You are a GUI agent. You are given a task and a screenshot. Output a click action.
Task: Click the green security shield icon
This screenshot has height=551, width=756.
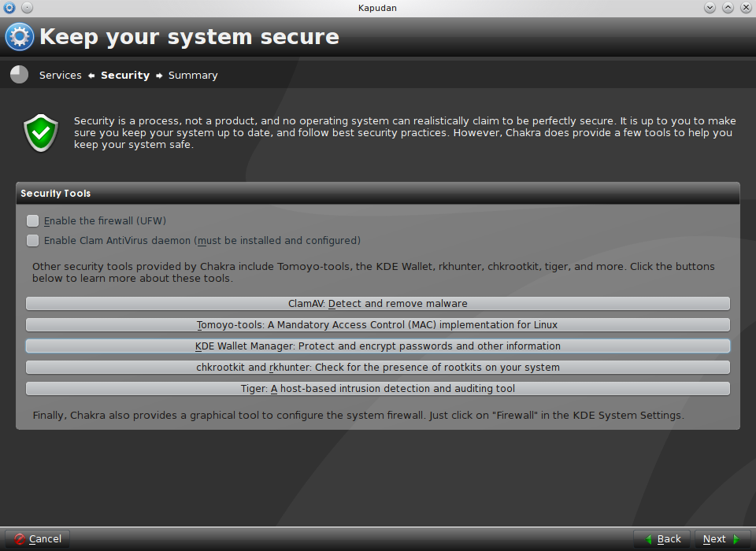point(41,132)
